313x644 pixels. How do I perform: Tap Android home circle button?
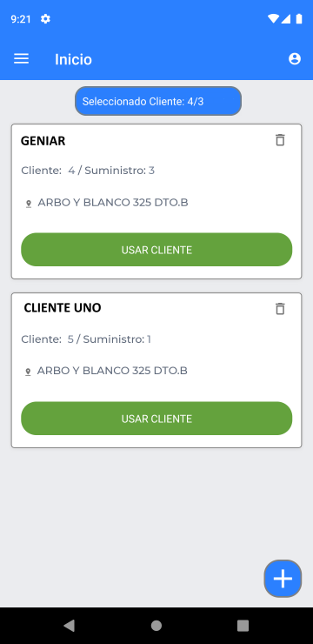pyautogui.click(x=156, y=625)
